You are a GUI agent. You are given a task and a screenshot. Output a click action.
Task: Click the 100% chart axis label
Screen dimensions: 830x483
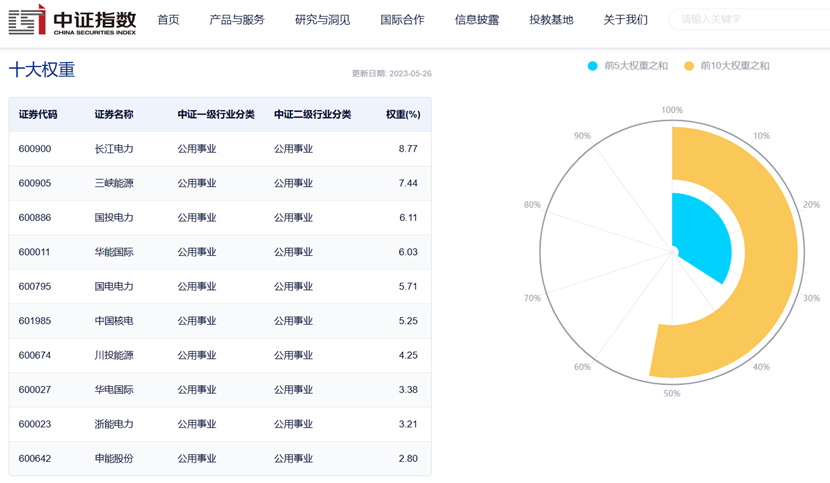click(x=672, y=110)
